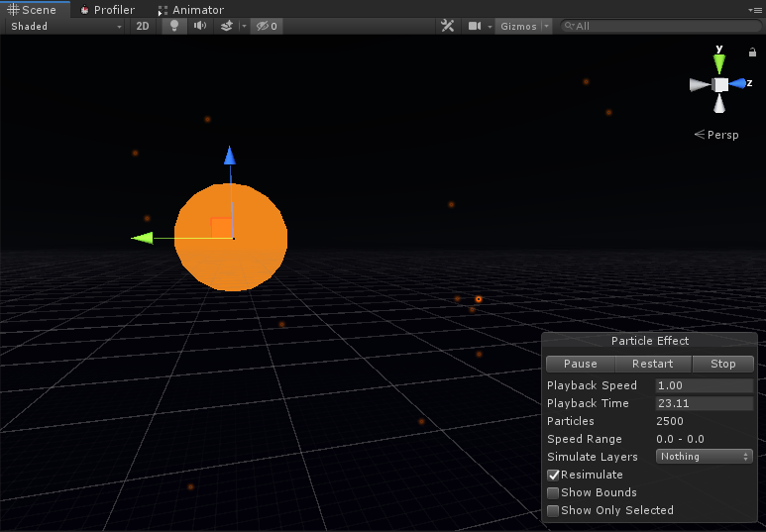Viewport: 766px width, 532px height.
Task: Click the blue Z axis cone on gizmo
Action: [739, 84]
